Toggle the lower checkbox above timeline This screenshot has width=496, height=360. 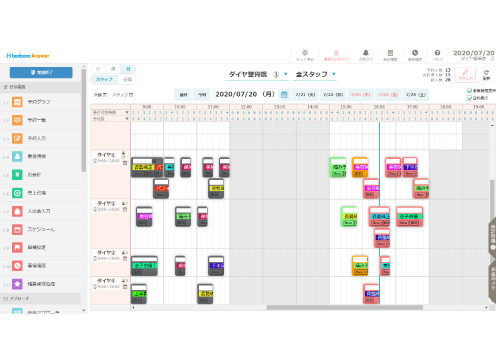point(469,98)
